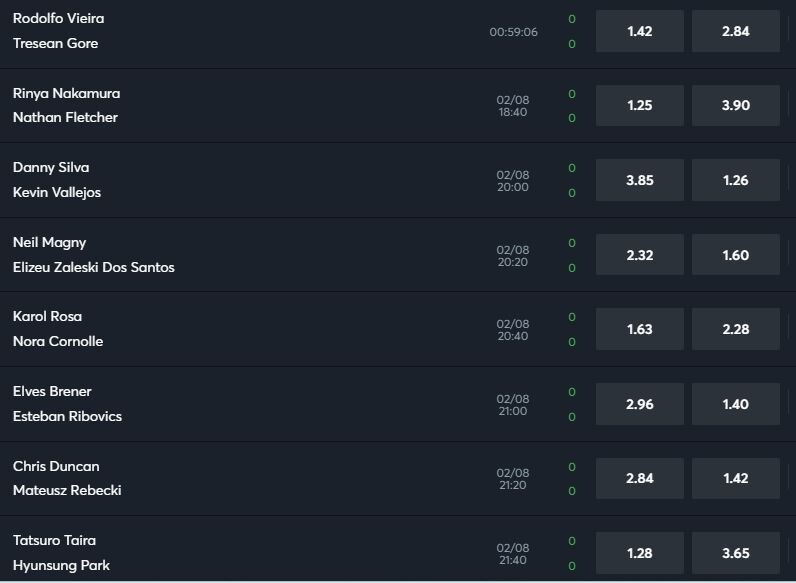This screenshot has height=583, width=796.
Task: Select Tatsuro Taira odds 1.28
Action: click(640, 553)
